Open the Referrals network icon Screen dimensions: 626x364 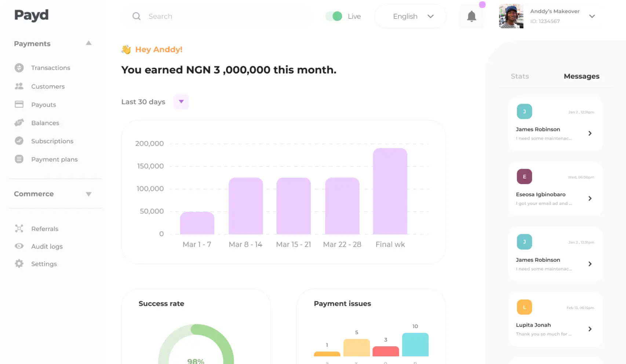(x=19, y=229)
